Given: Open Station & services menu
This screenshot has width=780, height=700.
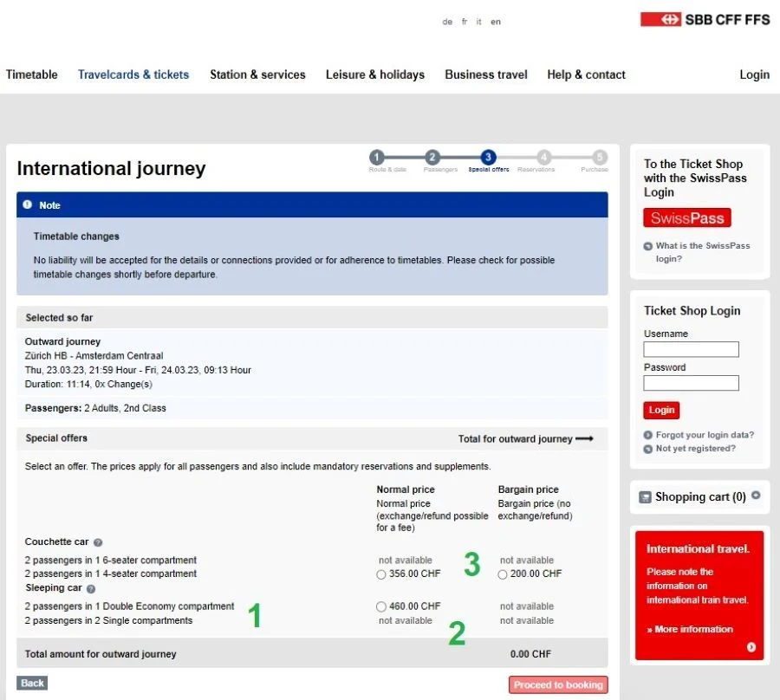Looking at the screenshot, I should pyautogui.click(x=257, y=75).
